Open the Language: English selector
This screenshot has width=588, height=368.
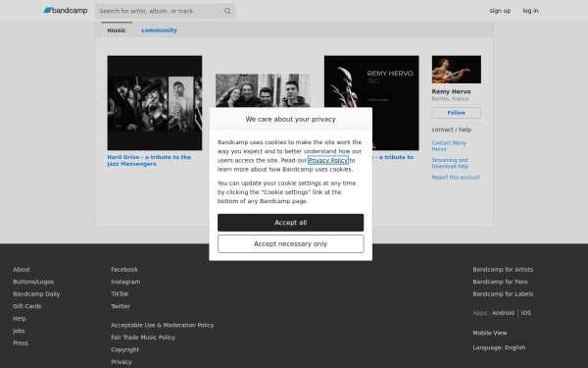(499, 347)
